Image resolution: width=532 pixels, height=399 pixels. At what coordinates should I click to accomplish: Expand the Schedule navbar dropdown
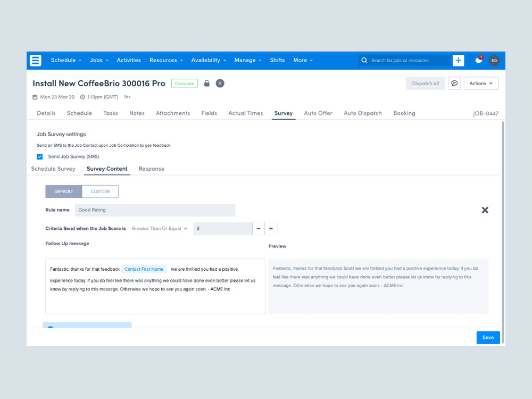[66, 60]
